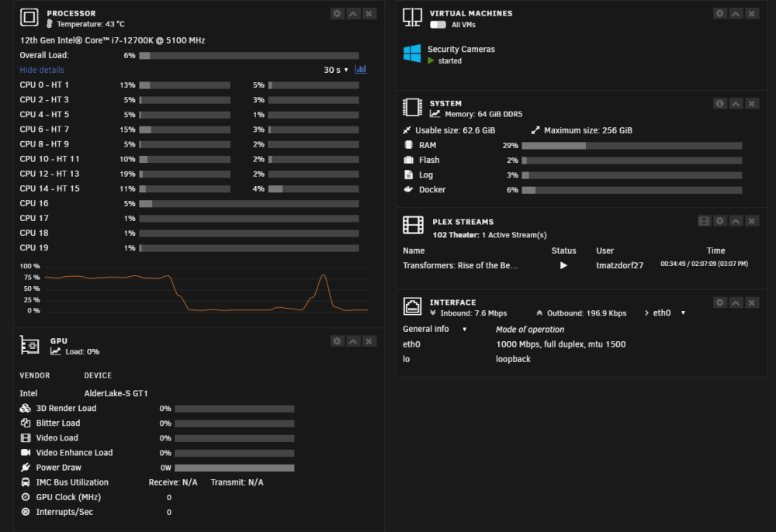Open the General info dropdown

point(435,330)
